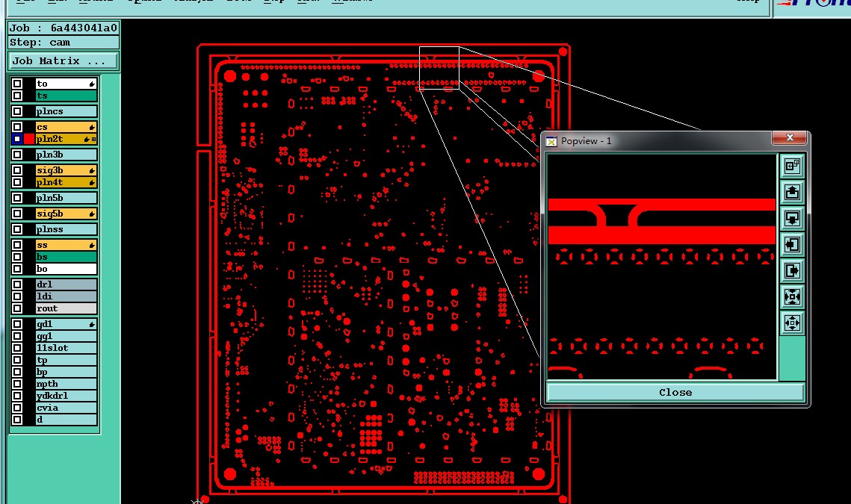Screen dimensions: 851x504
Task: Click the marker icon on the 'pln4t' layer row
Action: pyautogui.click(x=92, y=182)
